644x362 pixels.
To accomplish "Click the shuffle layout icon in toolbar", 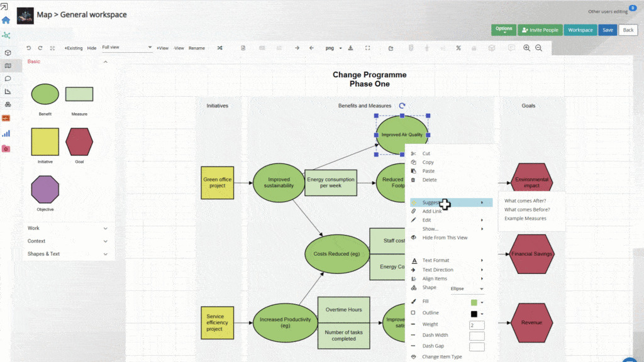I will click(219, 48).
